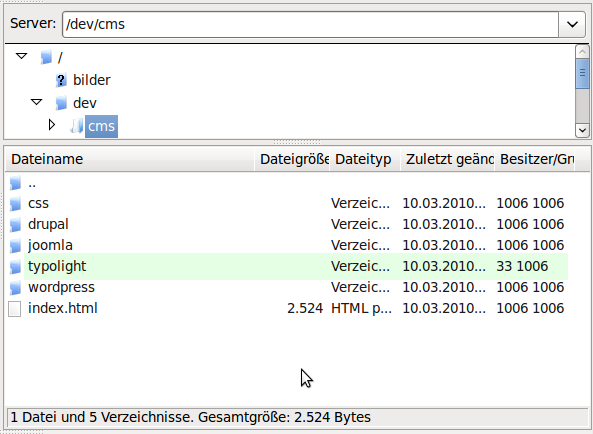
Task: Sort by Dateigröße column header
Action: (x=292, y=159)
